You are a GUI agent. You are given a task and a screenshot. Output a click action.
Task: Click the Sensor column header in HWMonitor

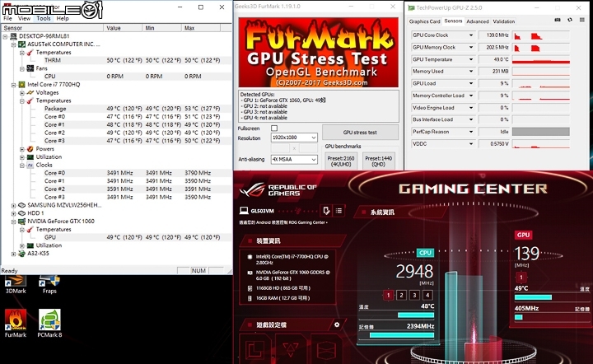pyautogui.click(x=52, y=28)
